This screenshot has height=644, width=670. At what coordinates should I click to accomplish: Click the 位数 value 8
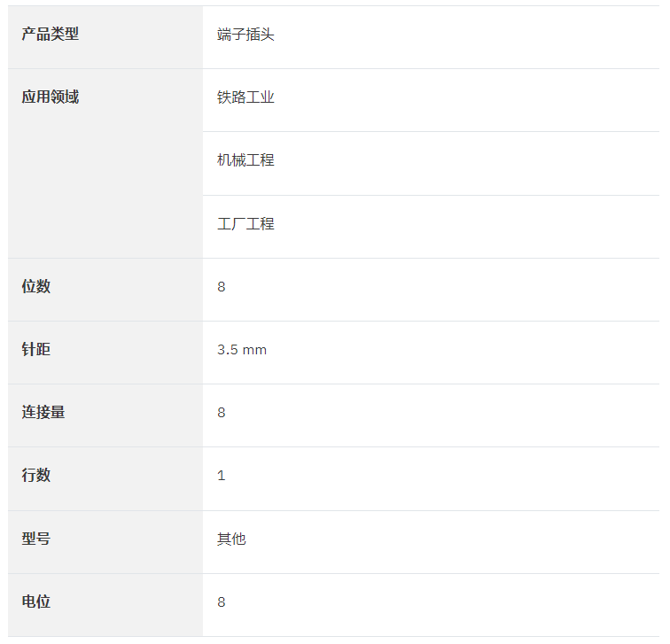click(x=222, y=287)
